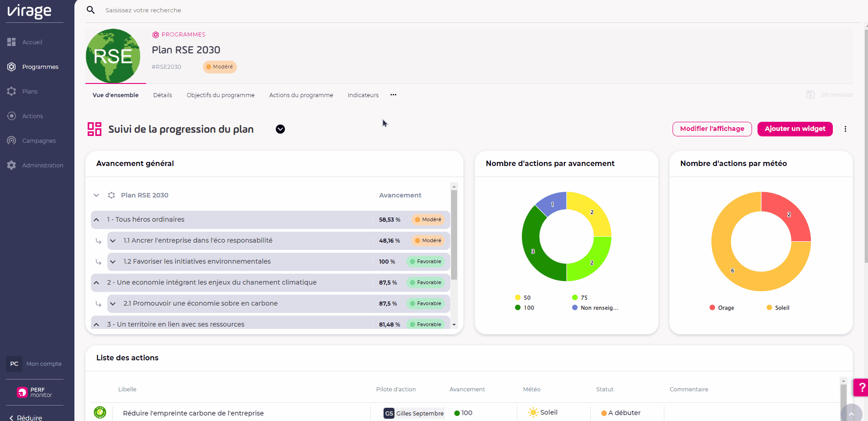Open Objectifs du programme tab
868x421 pixels.
click(x=221, y=95)
